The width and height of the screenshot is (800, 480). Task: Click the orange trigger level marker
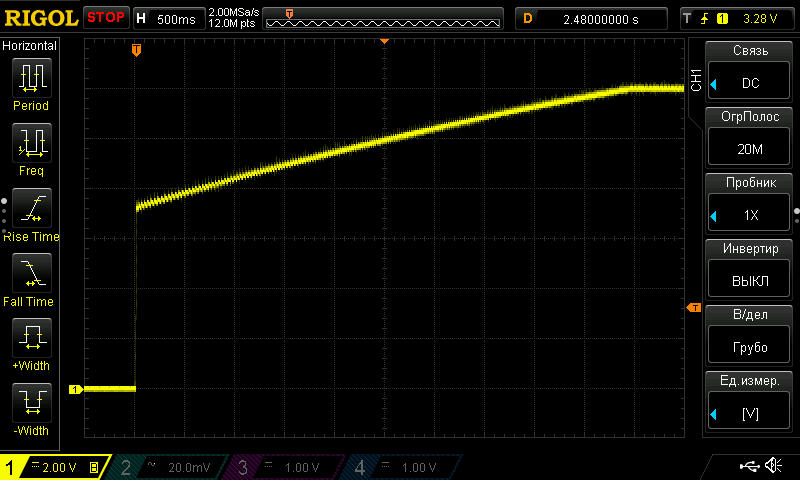click(x=691, y=308)
